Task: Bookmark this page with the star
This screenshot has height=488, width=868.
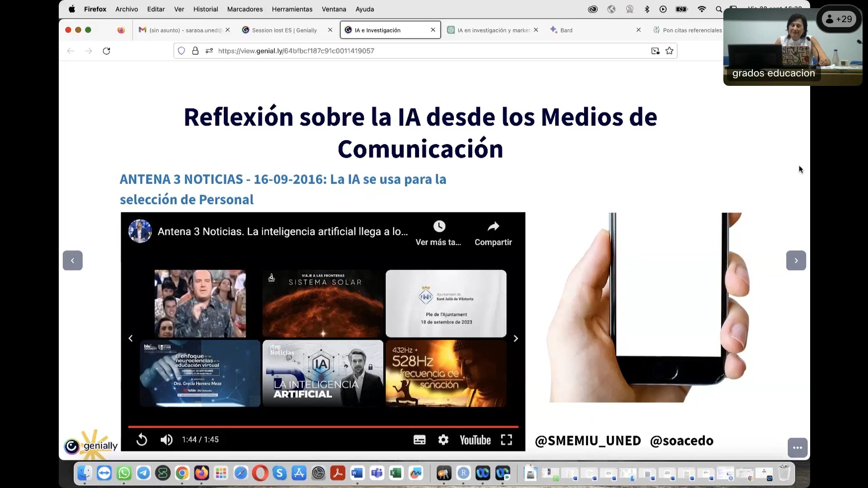Action: [670, 51]
